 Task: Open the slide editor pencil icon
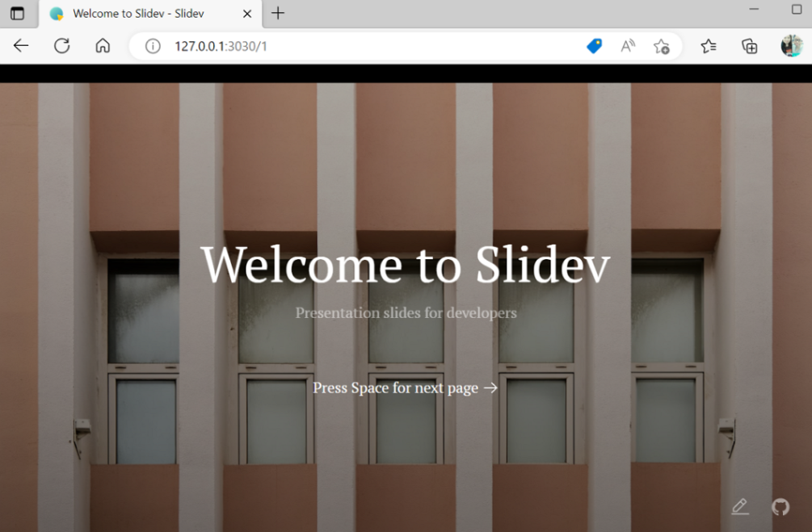point(739,506)
